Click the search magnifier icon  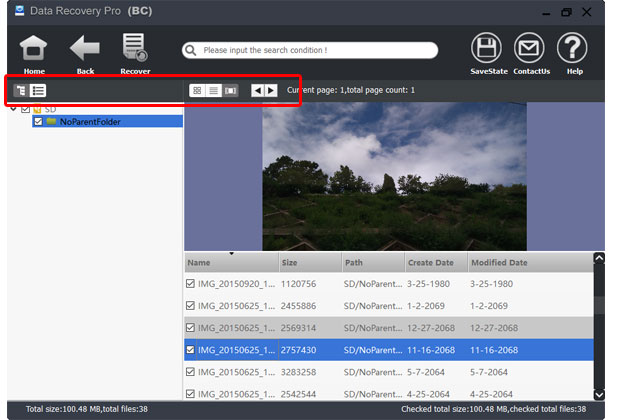tap(191, 50)
